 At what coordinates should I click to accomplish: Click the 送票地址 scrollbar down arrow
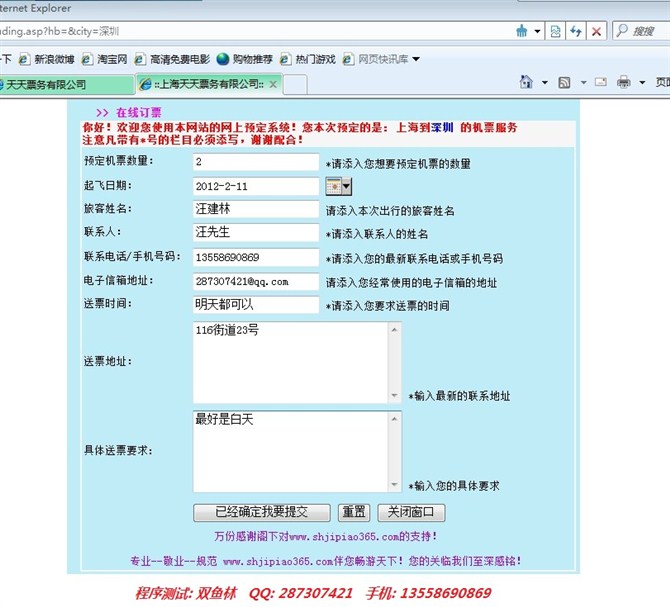click(394, 396)
